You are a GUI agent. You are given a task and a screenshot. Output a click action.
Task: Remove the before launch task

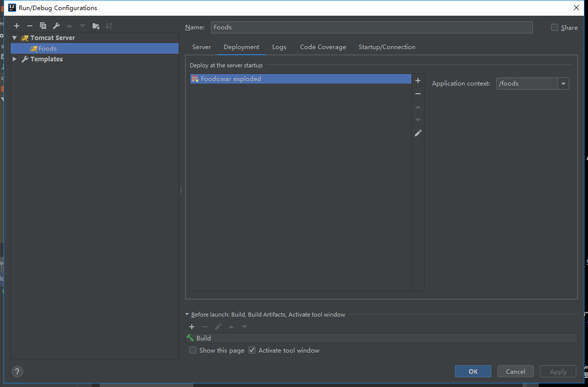(205, 327)
